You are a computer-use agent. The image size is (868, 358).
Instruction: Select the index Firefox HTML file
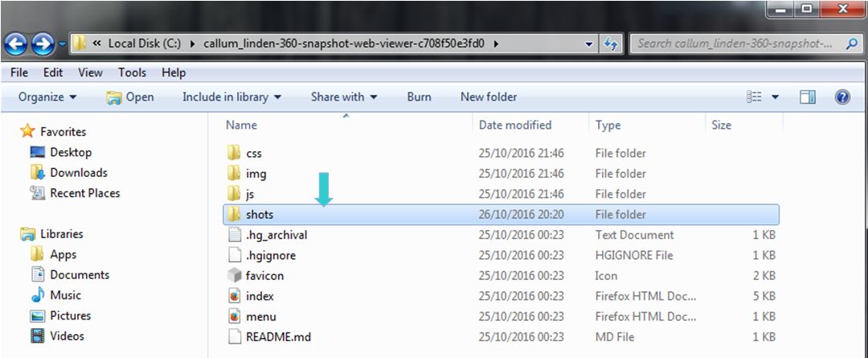coord(260,296)
